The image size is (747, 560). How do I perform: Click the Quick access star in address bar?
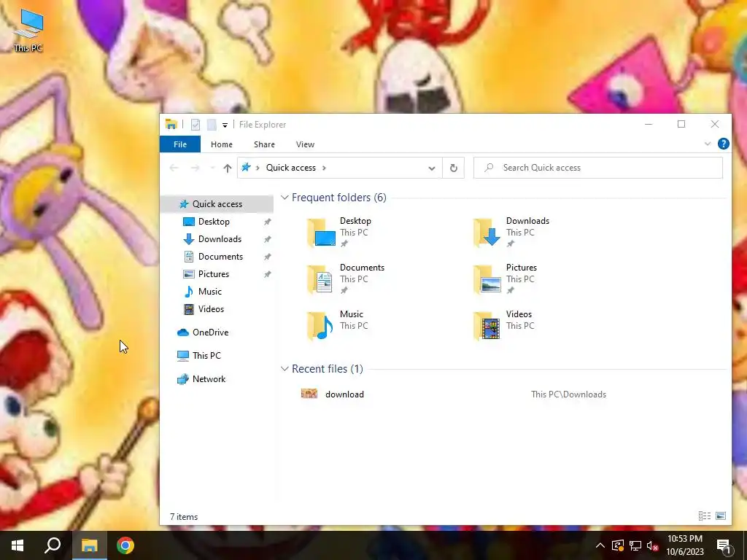[246, 167]
